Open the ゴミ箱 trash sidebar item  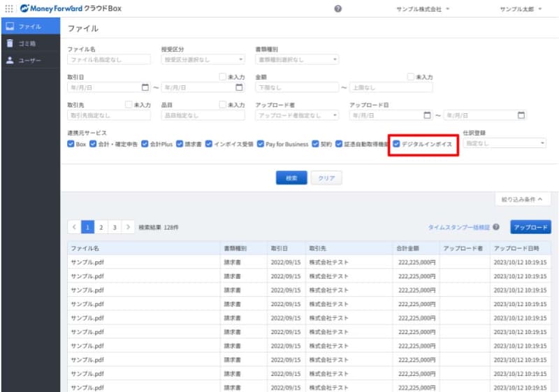pos(31,43)
